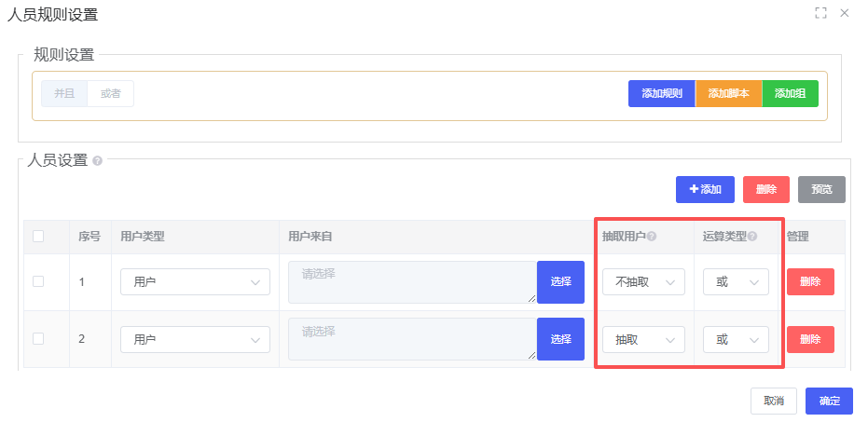Open the 运算类型 dropdown in row 2

[x=736, y=340]
